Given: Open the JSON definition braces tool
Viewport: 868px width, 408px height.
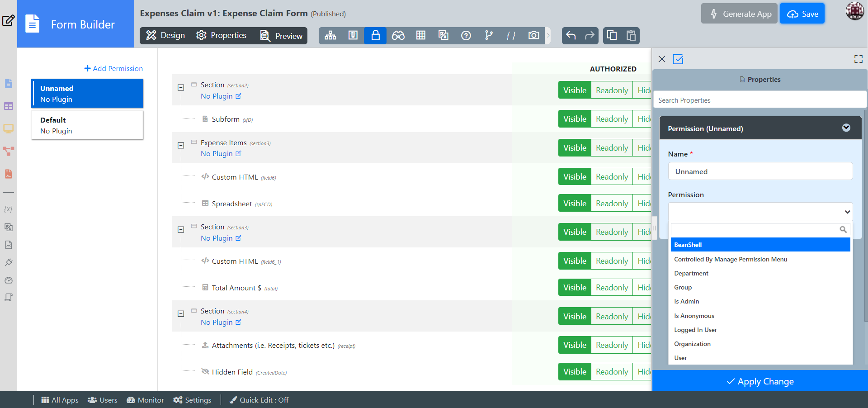Looking at the screenshot, I should pos(511,35).
